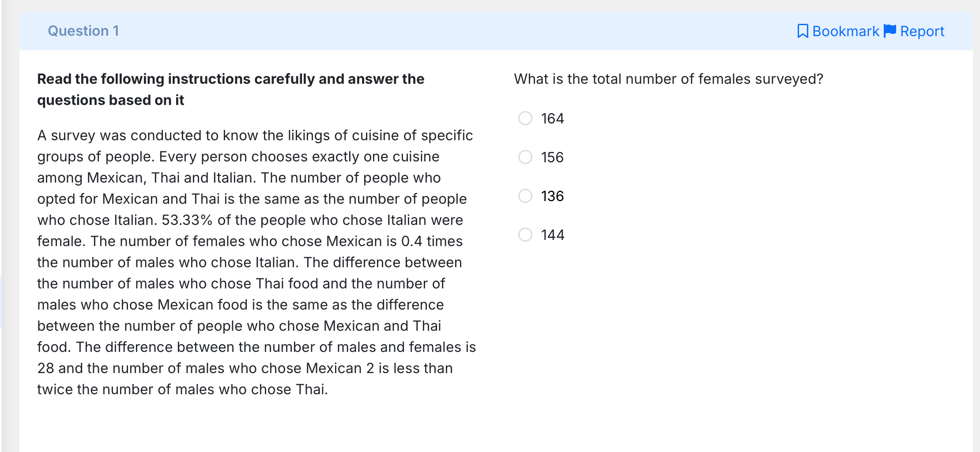Select the radio button for 164
Screen dimensions: 980x452
[525, 118]
